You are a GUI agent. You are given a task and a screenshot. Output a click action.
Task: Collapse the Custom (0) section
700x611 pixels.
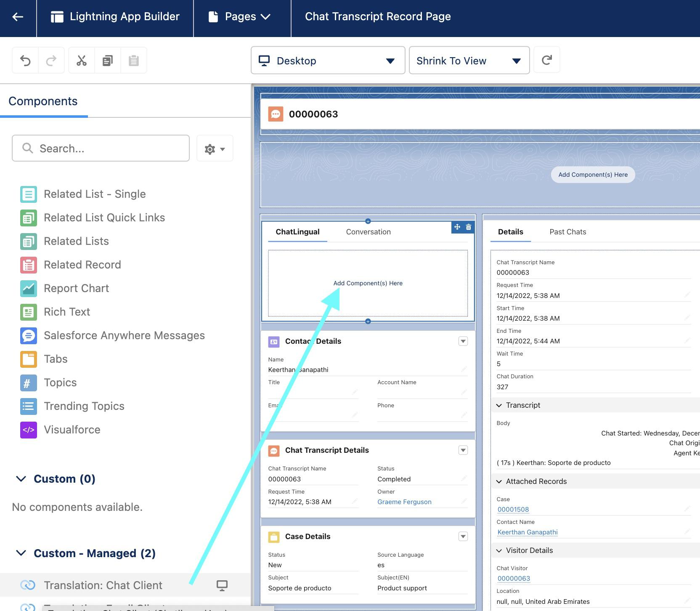pos(21,479)
